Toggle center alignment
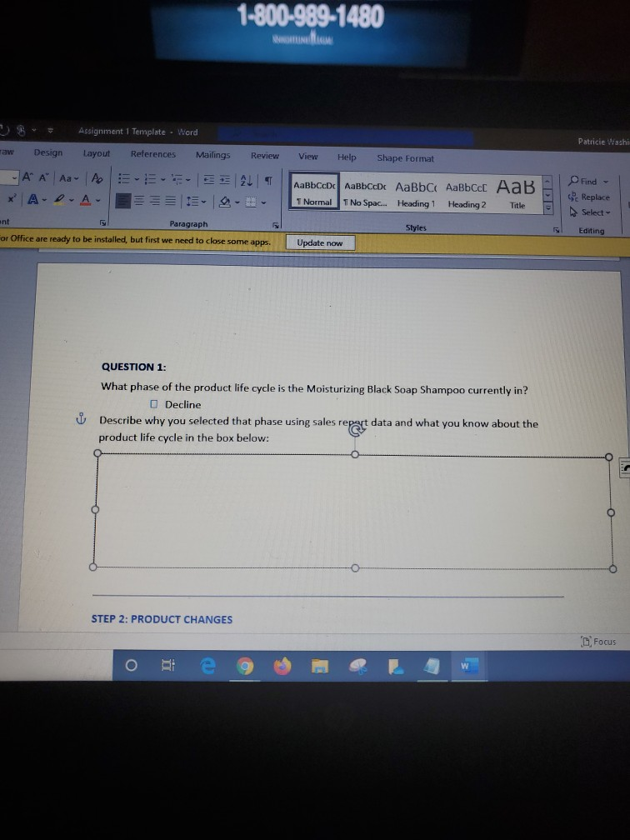This screenshot has width=630, height=840. 139,201
